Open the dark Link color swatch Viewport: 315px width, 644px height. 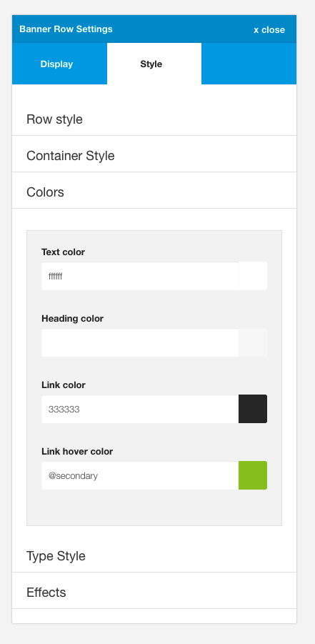[253, 410]
